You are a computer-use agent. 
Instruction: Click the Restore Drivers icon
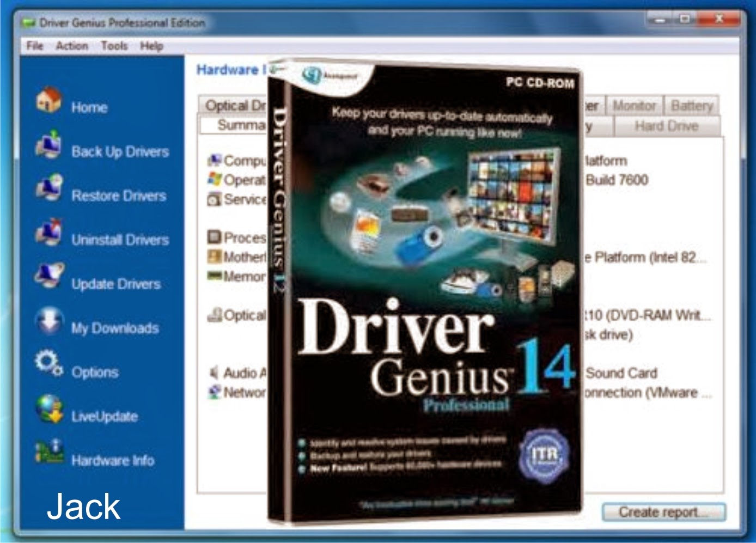click(49, 188)
